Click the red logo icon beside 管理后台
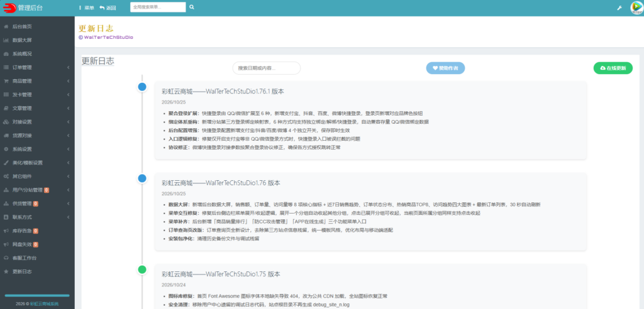This screenshot has width=644, height=309. click(9, 8)
